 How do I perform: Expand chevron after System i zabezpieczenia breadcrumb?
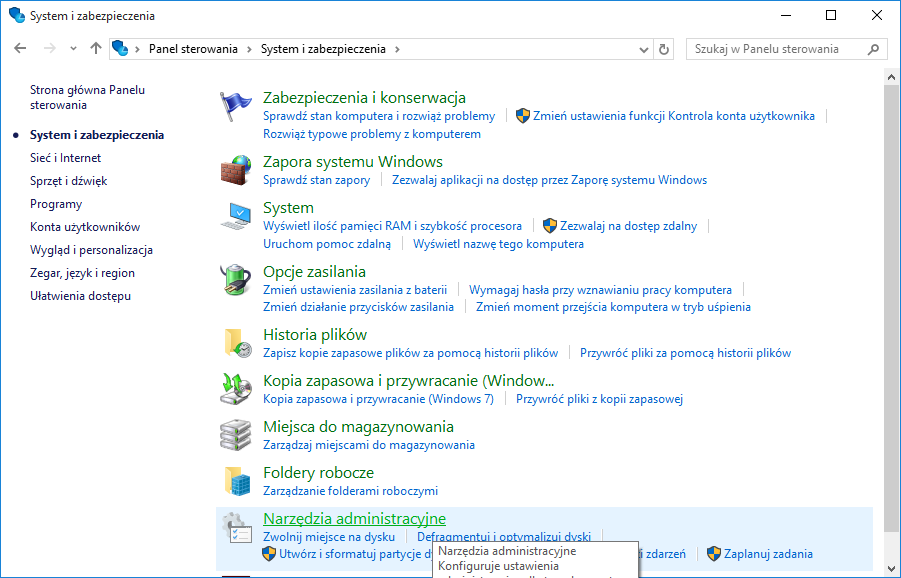click(x=397, y=49)
